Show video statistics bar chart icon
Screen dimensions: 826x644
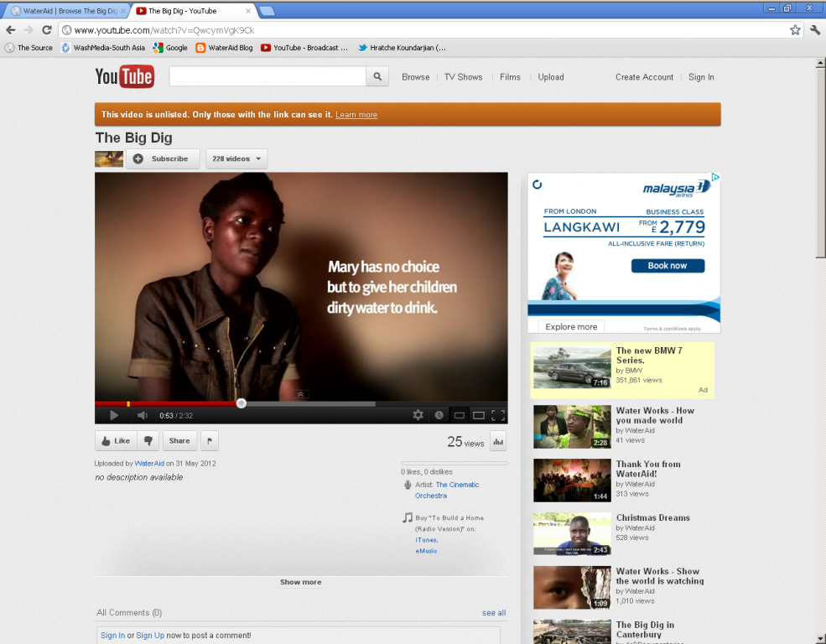point(498,442)
